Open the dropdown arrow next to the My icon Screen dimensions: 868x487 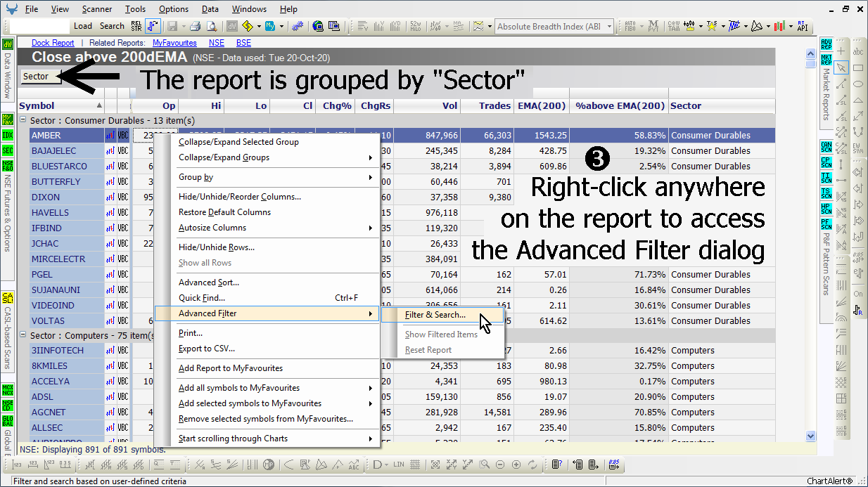(x=281, y=27)
